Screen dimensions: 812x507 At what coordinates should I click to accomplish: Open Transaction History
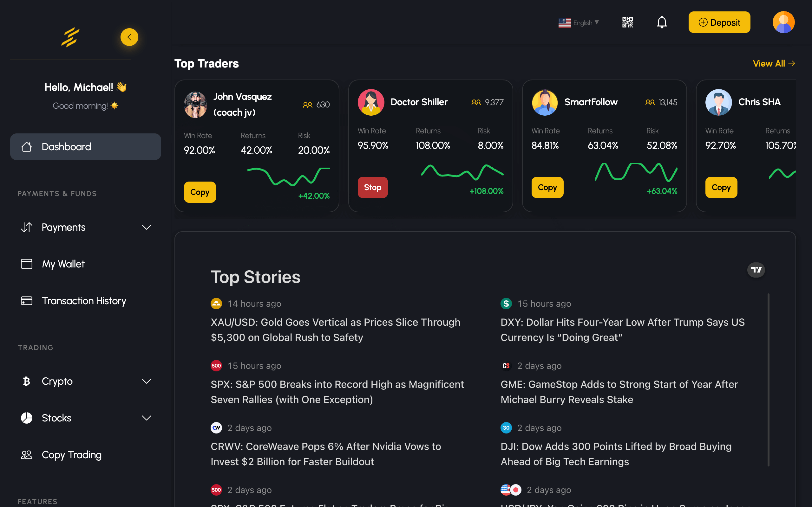click(84, 301)
